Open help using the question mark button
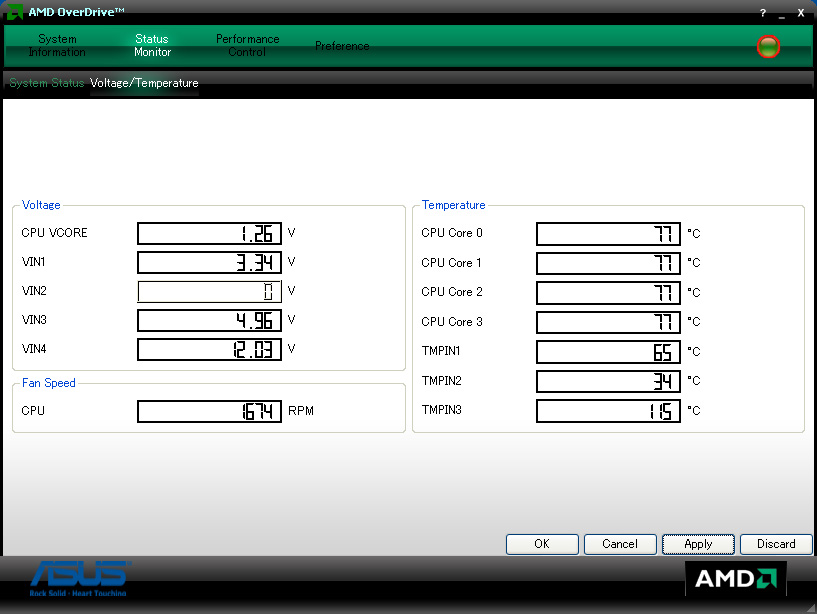 click(763, 12)
